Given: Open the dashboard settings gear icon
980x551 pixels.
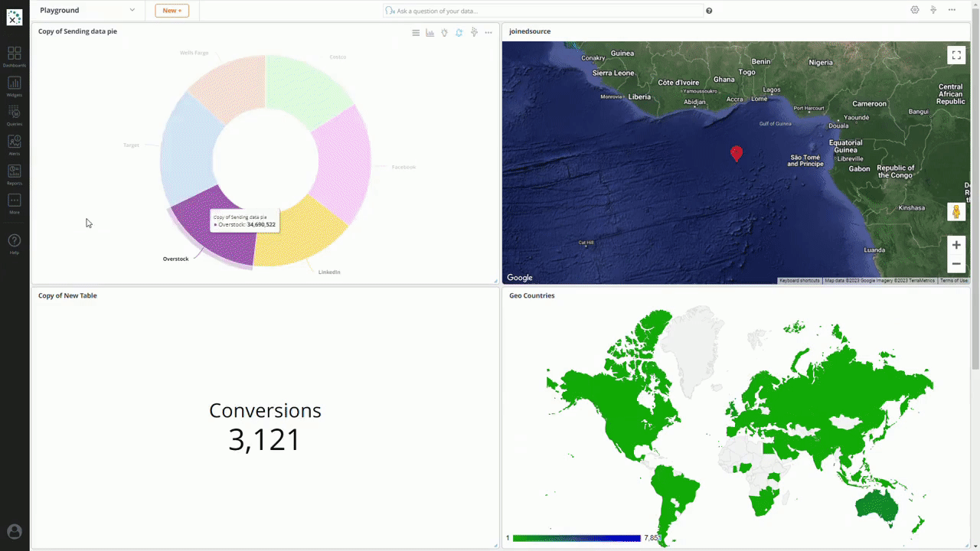Looking at the screenshot, I should [x=914, y=10].
